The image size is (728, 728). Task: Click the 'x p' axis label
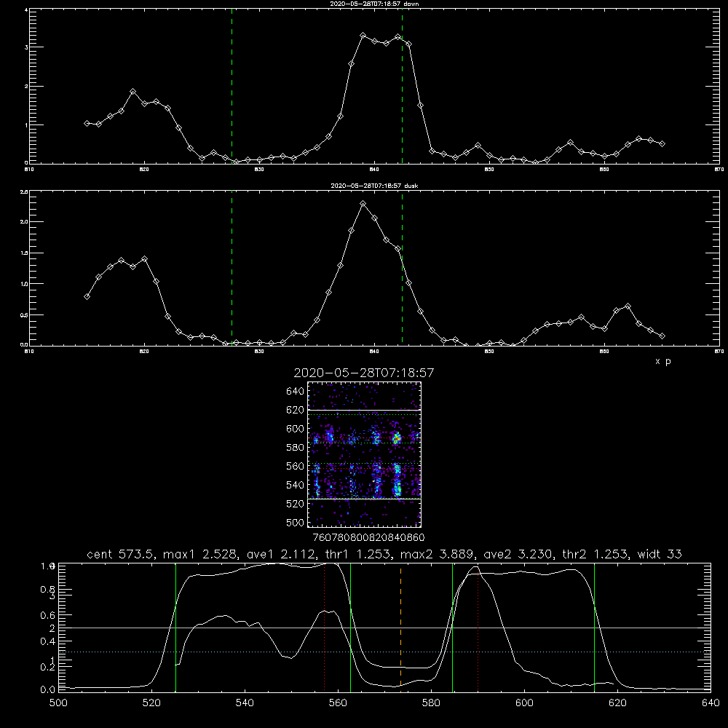pos(663,361)
